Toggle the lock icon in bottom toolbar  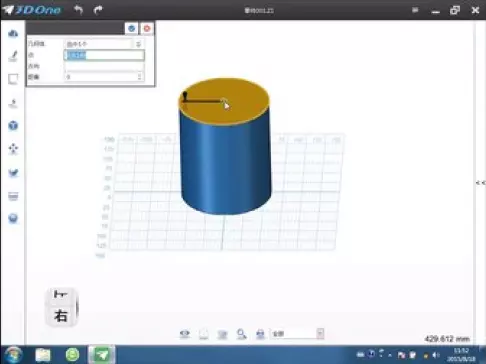[260, 334]
